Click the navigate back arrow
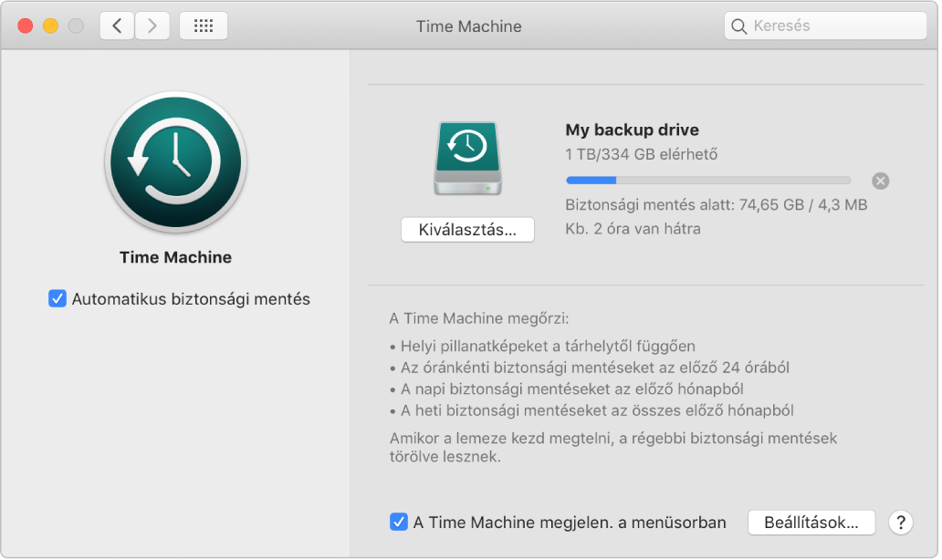The width and height of the screenshot is (942, 560). (x=116, y=26)
